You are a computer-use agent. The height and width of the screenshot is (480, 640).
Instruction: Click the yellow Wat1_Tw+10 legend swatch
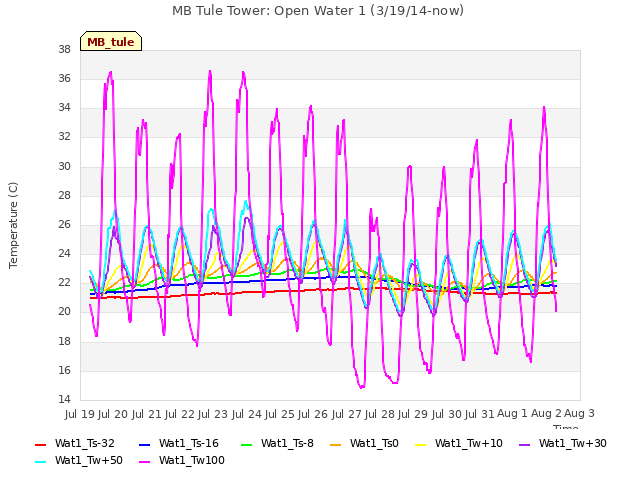pyautogui.click(x=420, y=444)
